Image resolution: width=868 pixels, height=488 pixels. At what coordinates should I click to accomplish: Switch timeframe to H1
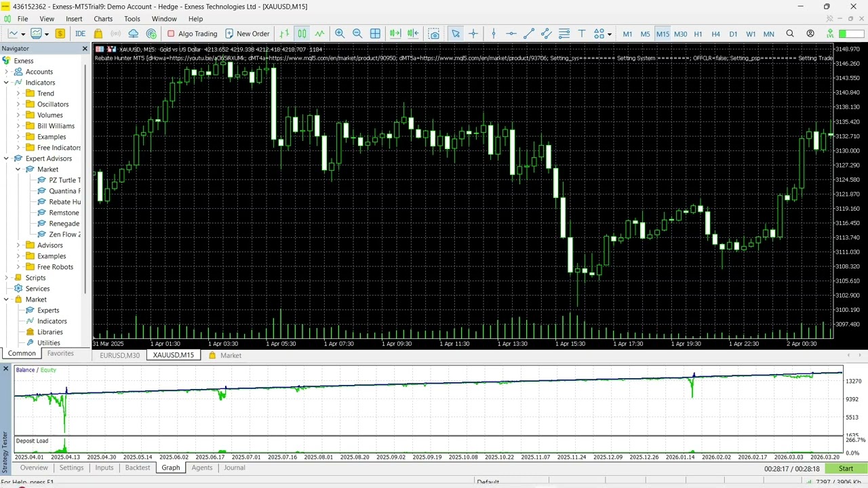pos(698,34)
